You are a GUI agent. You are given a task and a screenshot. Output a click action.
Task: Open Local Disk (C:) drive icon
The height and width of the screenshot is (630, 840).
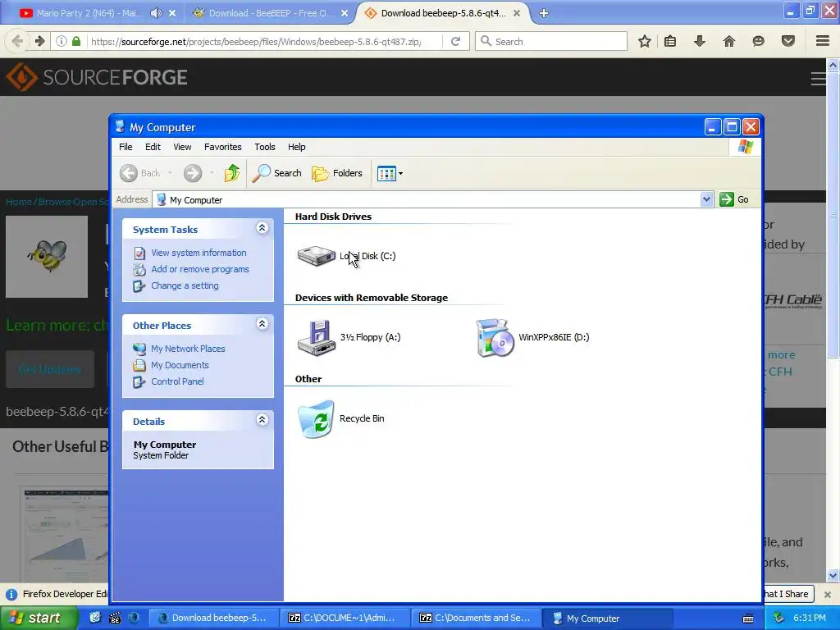pos(317,256)
